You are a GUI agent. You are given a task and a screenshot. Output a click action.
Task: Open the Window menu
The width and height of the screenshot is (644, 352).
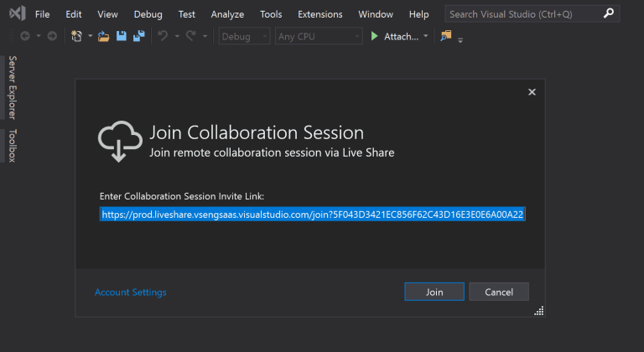(x=376, y=14)
